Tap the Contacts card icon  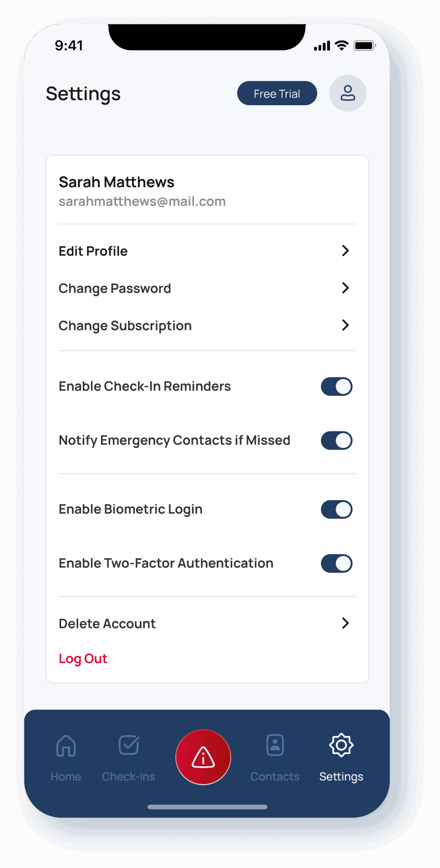(275, 745)
